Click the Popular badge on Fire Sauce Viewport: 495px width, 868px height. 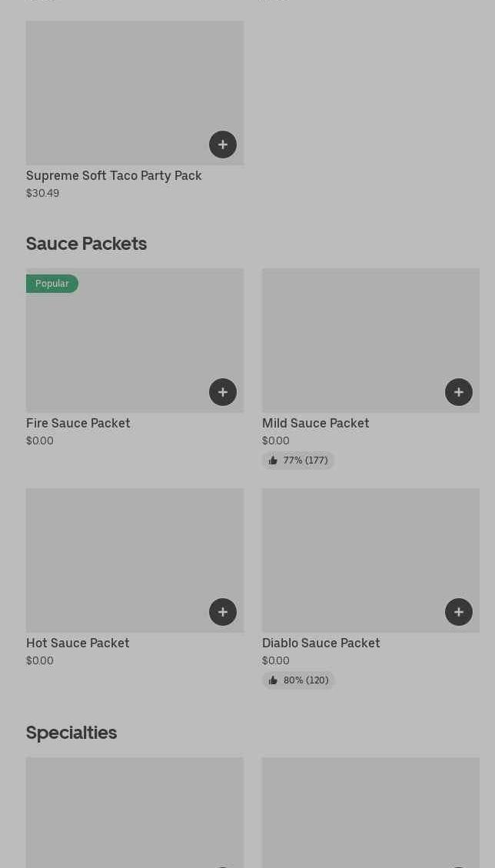(x=52, y=284)
